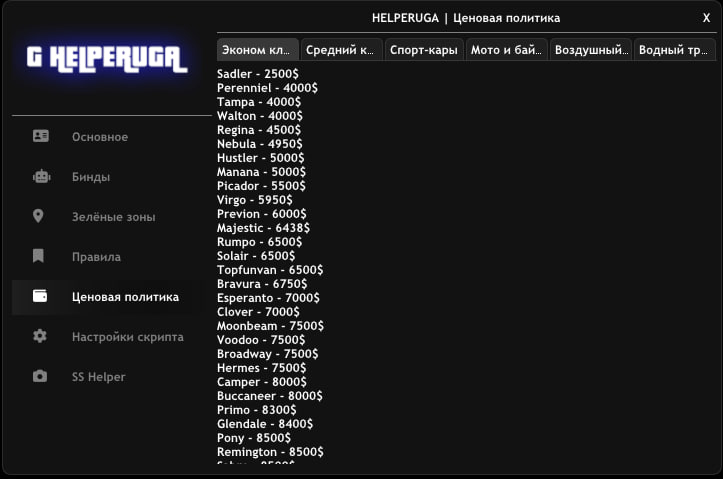Click the 'Glendale - 8400$' entry

(265, 424)
